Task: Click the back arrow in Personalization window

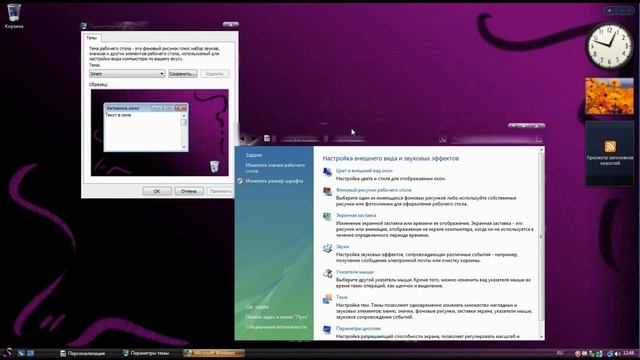Action: [242, 140]
